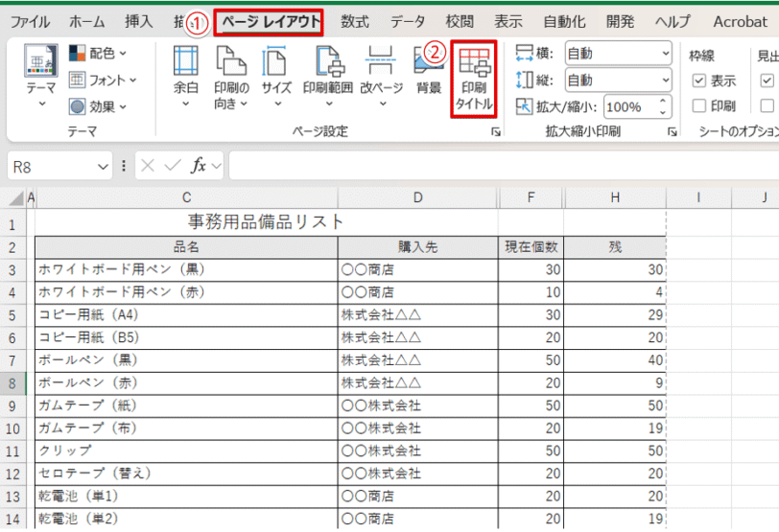Select column C header
779x532 pixels.
[x=186, y=197]
